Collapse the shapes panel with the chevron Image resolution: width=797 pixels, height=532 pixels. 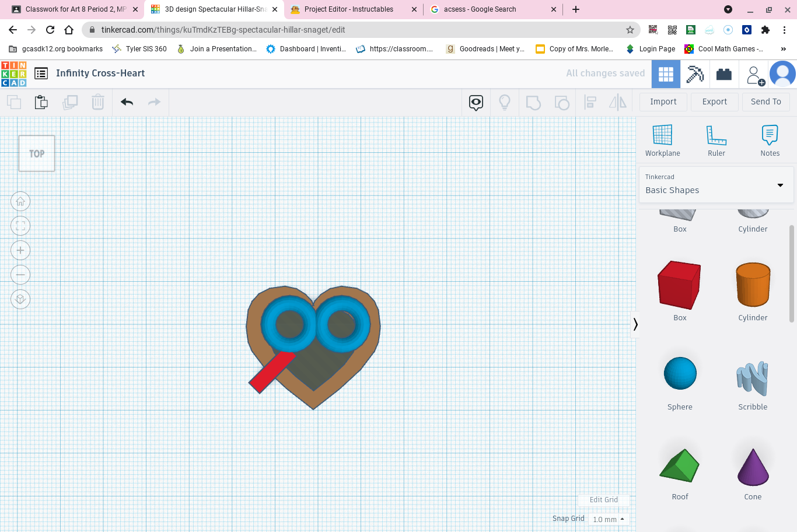click(635, 324)
